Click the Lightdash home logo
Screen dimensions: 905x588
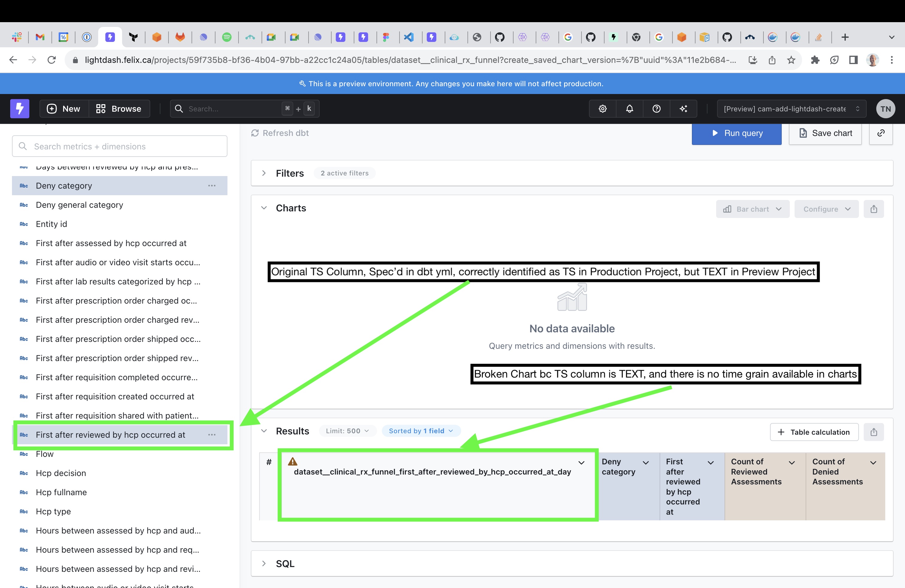coord(19,109)
